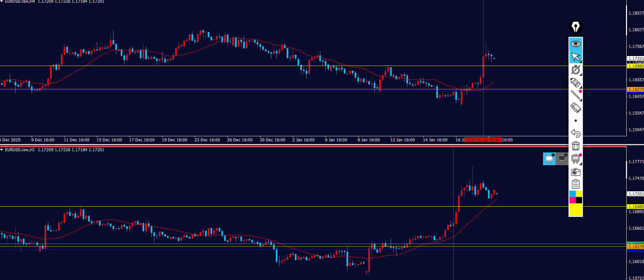The image size is (644, 280).
Task: Open the clipboard notes icon
Action: click(575, 184)
